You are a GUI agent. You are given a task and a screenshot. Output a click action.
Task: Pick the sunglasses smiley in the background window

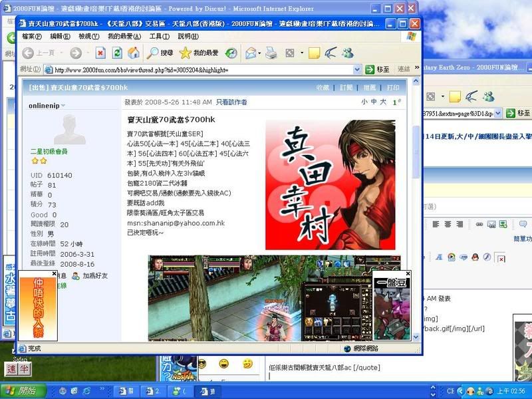tap(202, 364)
